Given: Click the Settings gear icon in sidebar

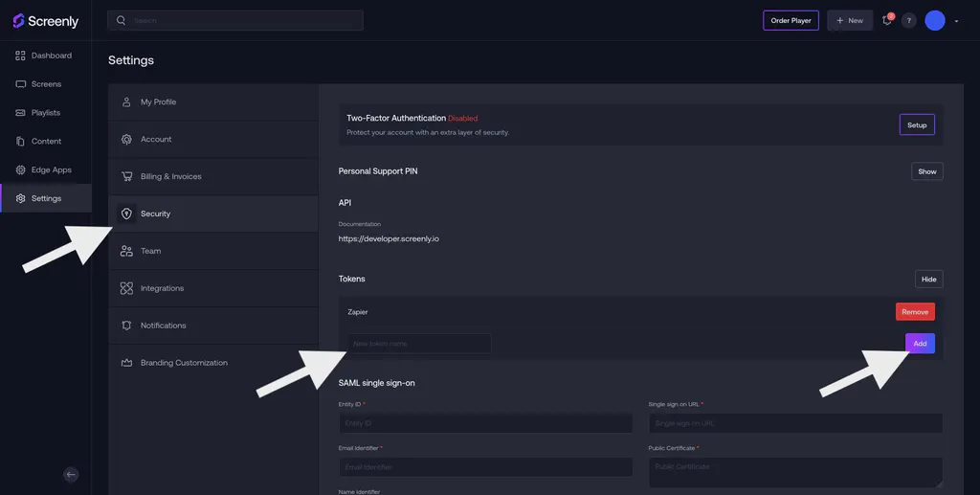Looking at the screenshot, I should point(21,199).
